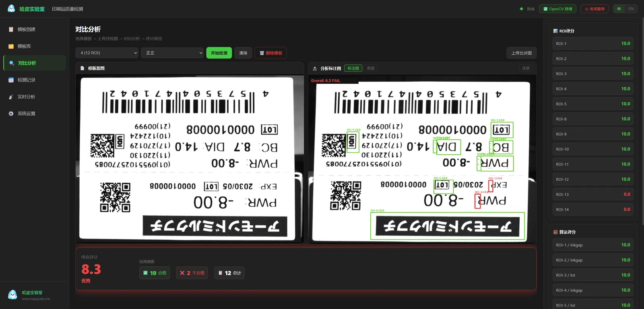The image size is (644, 309).
Task: Open 模板库 in the sidebar
Action: [35, 46]
